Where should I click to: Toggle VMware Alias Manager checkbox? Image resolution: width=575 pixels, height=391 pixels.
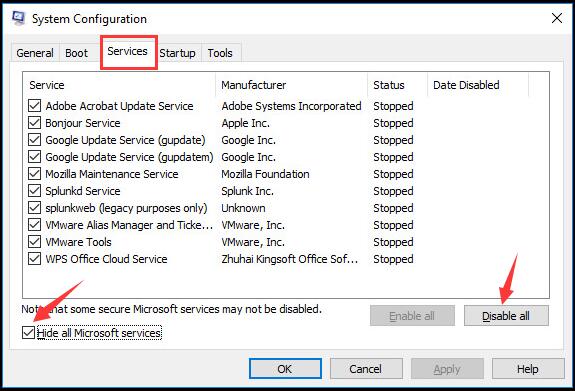click(x=34, y=225)
